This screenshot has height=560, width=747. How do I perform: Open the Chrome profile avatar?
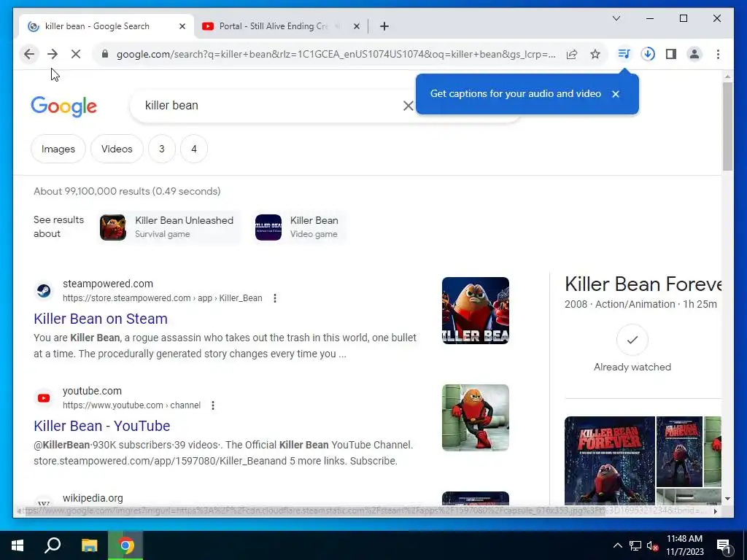pos(694,54)
